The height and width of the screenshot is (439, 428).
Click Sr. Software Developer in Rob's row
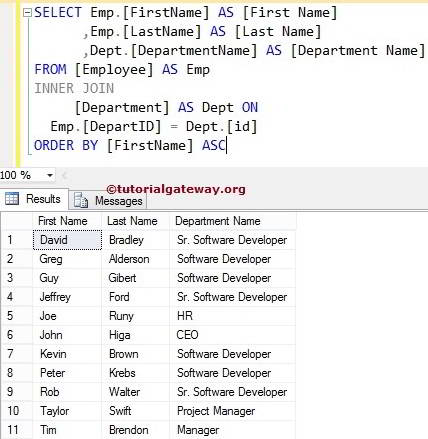(x=233, y=392)
